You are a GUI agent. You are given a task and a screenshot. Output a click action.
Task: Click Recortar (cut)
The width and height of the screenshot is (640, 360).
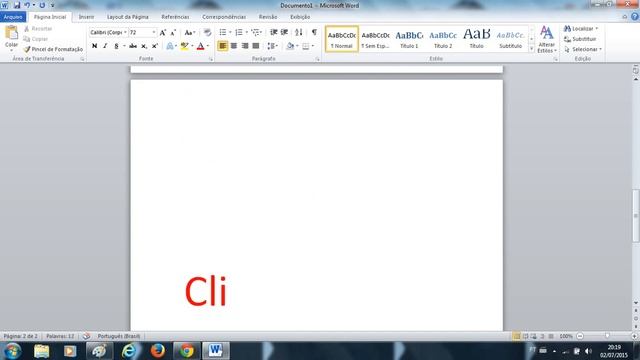pyautogui.click(x=38, y=29)
